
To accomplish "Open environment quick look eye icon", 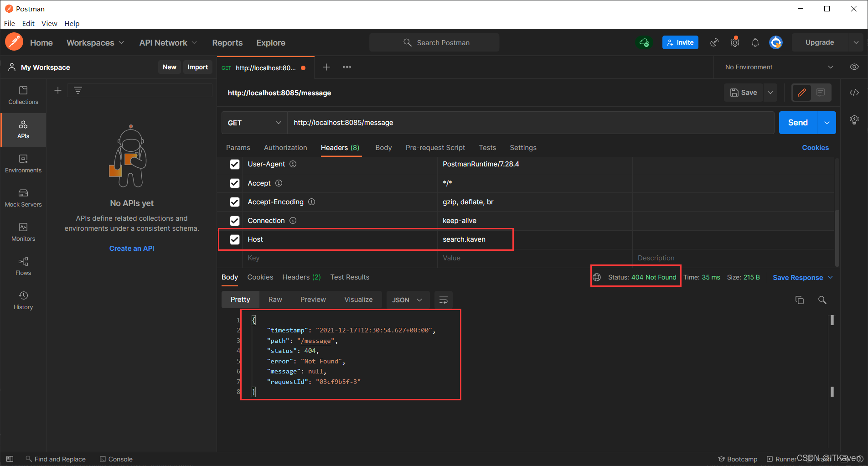I will click(854, 67).
